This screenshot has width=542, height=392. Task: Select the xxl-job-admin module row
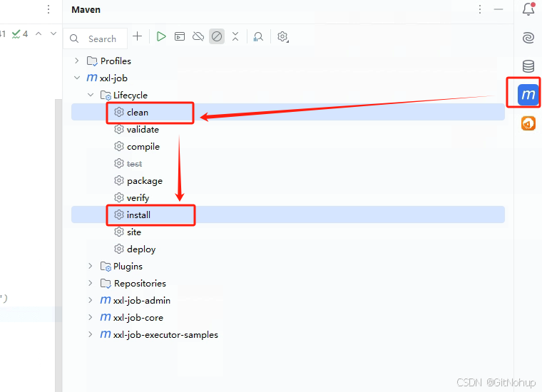[288, 300]
